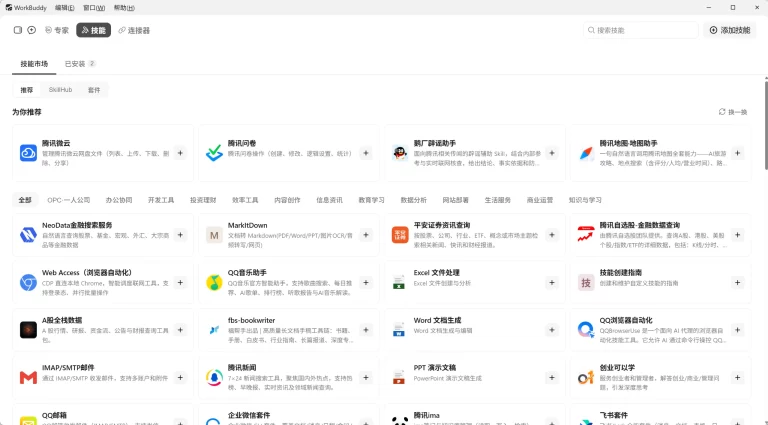Click the sidebar toggle icon in toolbar

[x=18, y=30]
